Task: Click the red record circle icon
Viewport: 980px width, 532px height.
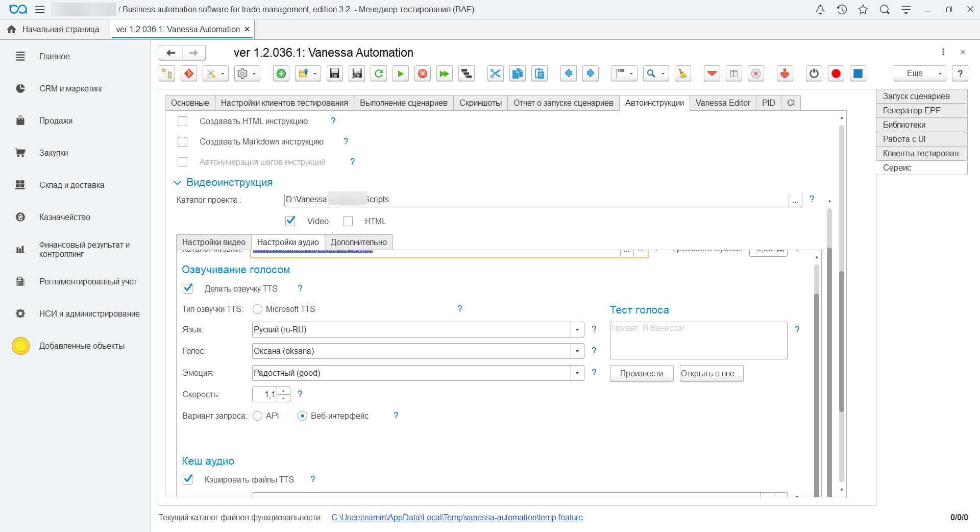Action: click(x=836, y=74)
